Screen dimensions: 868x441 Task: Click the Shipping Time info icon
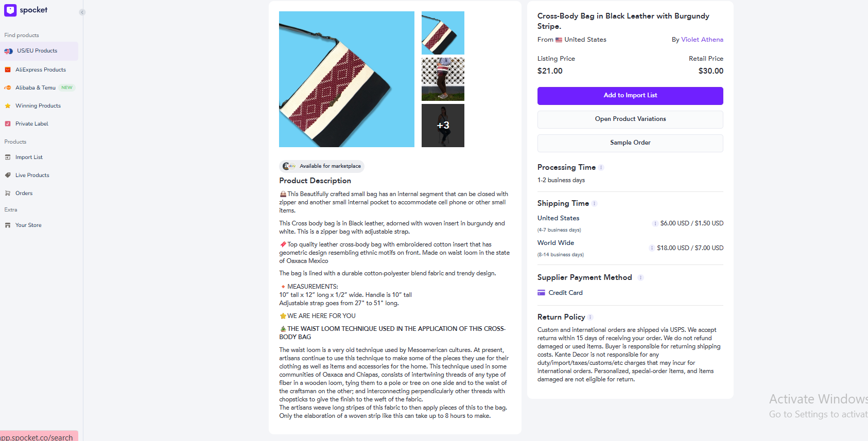pyautogui.click(x=595, y=204)
